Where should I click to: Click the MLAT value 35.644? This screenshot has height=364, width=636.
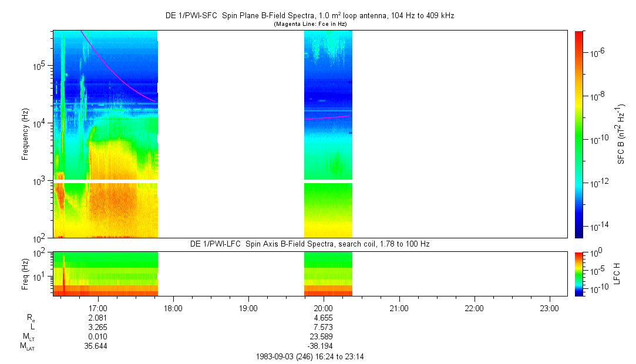[x=96, y=346]
